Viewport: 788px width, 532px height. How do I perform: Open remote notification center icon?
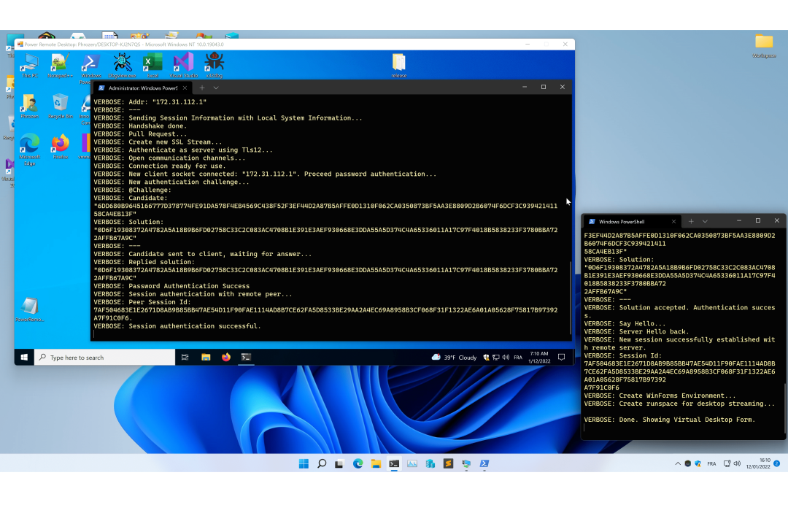click(561, 357)
